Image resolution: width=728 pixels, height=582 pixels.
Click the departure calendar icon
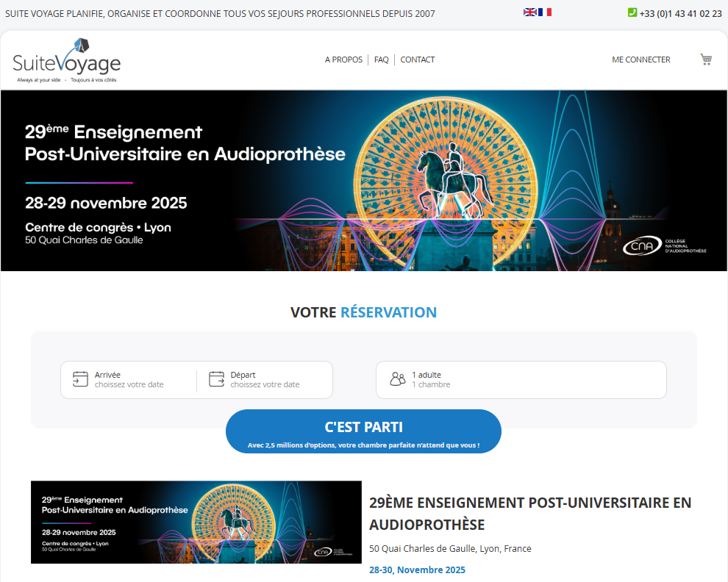point(216,379)
